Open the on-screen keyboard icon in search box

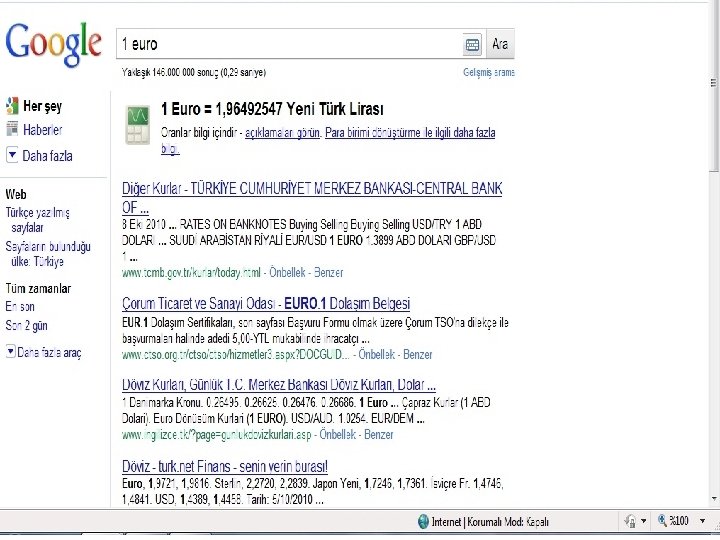coord(472,45)
